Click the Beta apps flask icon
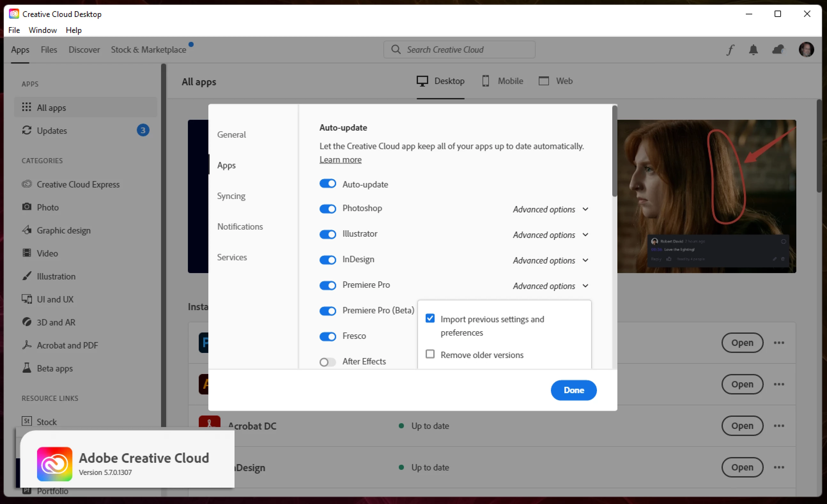 [x=27, y=368]
